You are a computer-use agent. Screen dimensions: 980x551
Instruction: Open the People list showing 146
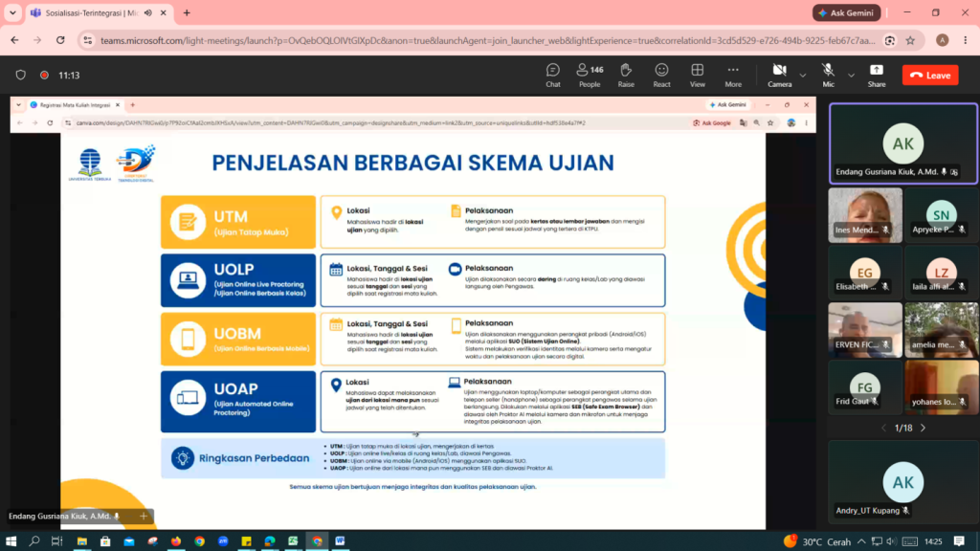click(590, 75)
